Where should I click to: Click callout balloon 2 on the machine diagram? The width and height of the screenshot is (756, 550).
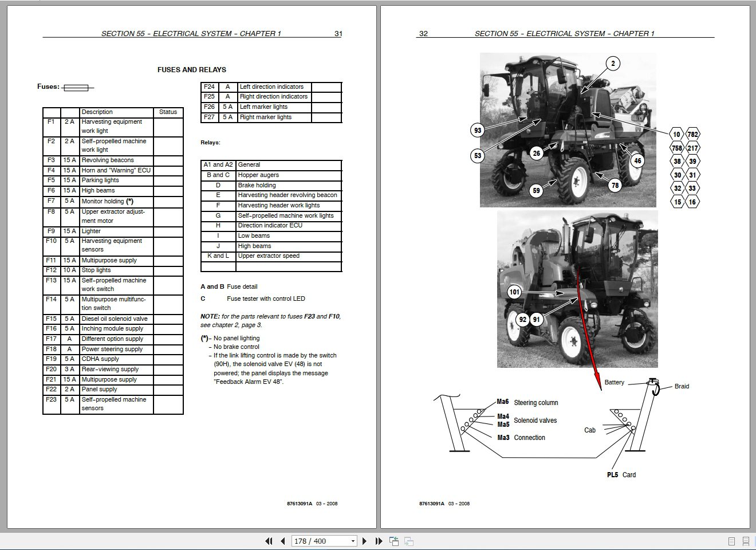[613, 62]
